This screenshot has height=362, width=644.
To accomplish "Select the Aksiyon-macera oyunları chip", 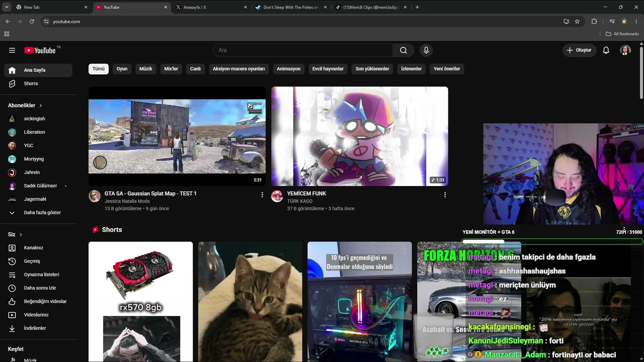I will pos(239,69).
